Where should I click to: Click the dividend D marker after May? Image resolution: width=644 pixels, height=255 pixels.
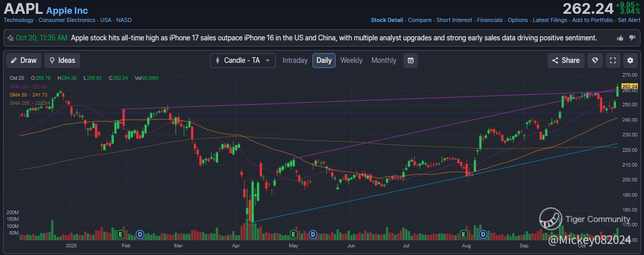tap(313, 235)
